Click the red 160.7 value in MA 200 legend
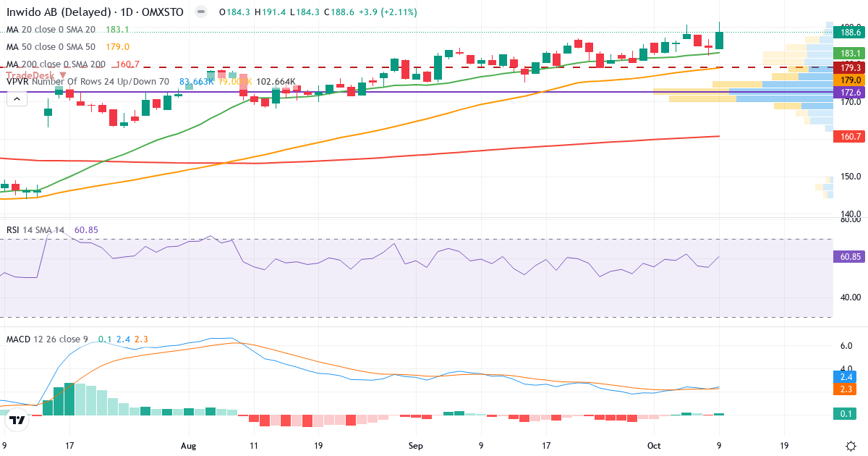The width and height of the screenshot is (868, 456). (x=127, y=64)
